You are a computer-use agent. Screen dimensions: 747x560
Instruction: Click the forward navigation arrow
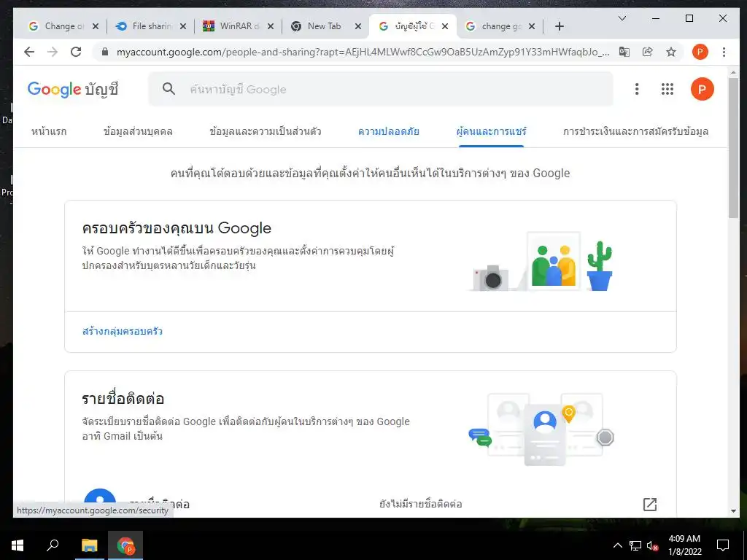(x=53, y=52)
